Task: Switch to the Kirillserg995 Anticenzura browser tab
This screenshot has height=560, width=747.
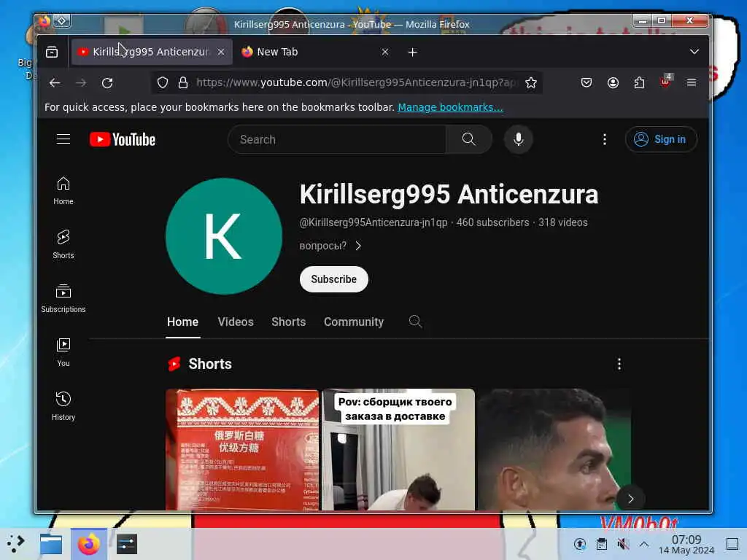Action: [x=152, y=52]
